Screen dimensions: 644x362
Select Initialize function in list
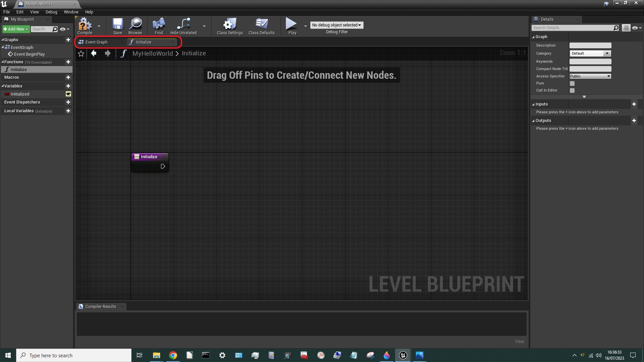tap(36, 69)
